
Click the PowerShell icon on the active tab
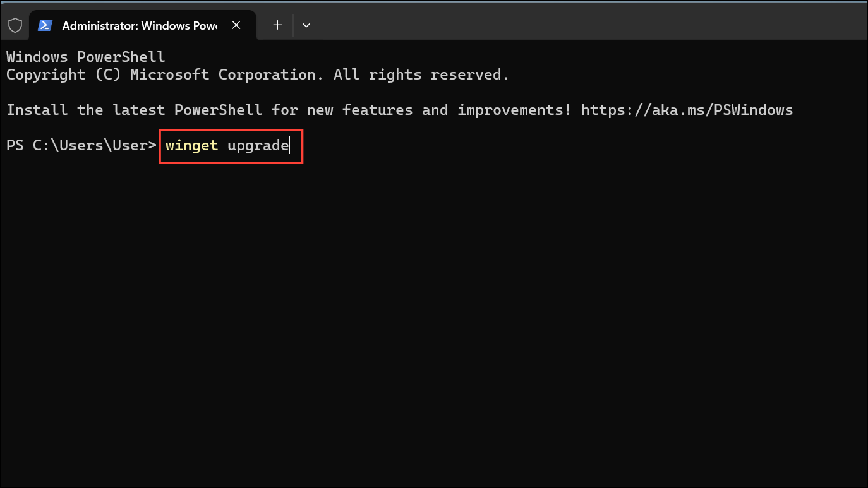pos(44,25)
